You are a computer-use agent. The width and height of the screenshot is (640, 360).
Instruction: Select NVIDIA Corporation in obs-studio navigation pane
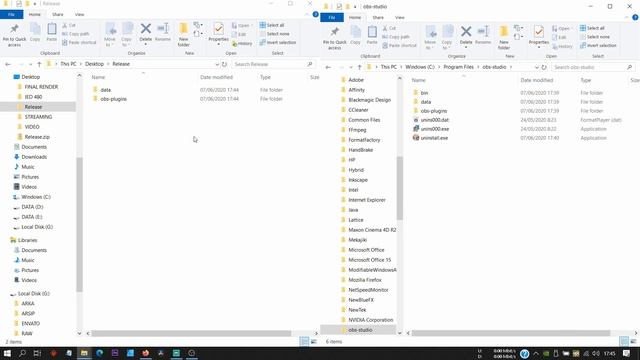tap(371, 320)
